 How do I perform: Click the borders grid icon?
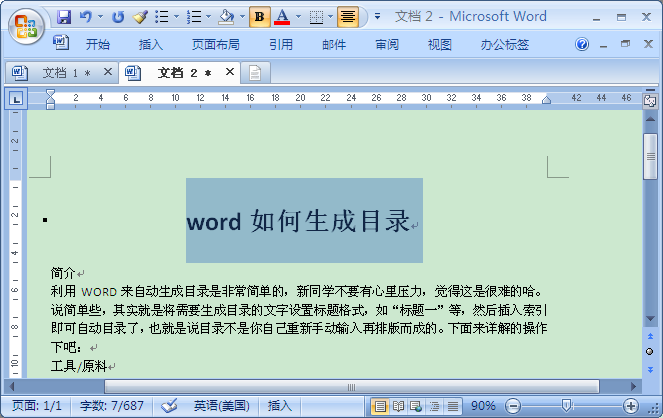316,17
